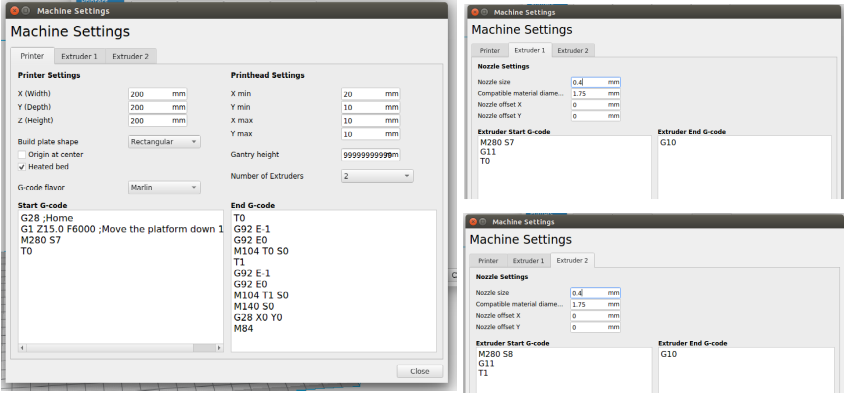This screenshot has height=393, width=844.
Task: Click Nozzle offset X field, Extruder 1 window
Action: tap(596, 105)
